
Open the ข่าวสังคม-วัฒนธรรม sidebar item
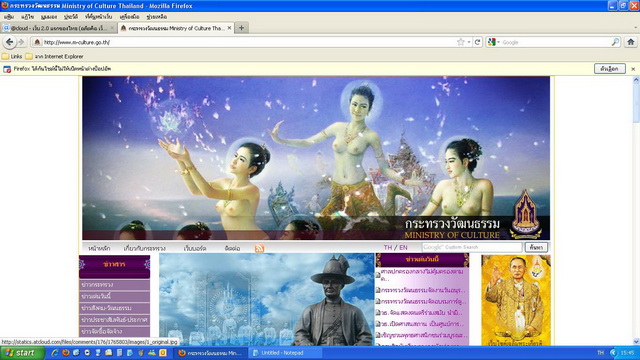tap(114, 308)
